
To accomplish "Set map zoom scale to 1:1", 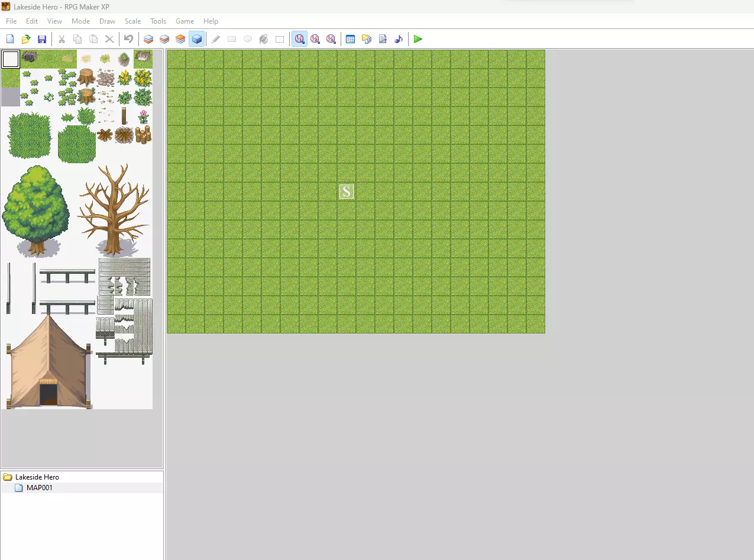I will [299, 39].
